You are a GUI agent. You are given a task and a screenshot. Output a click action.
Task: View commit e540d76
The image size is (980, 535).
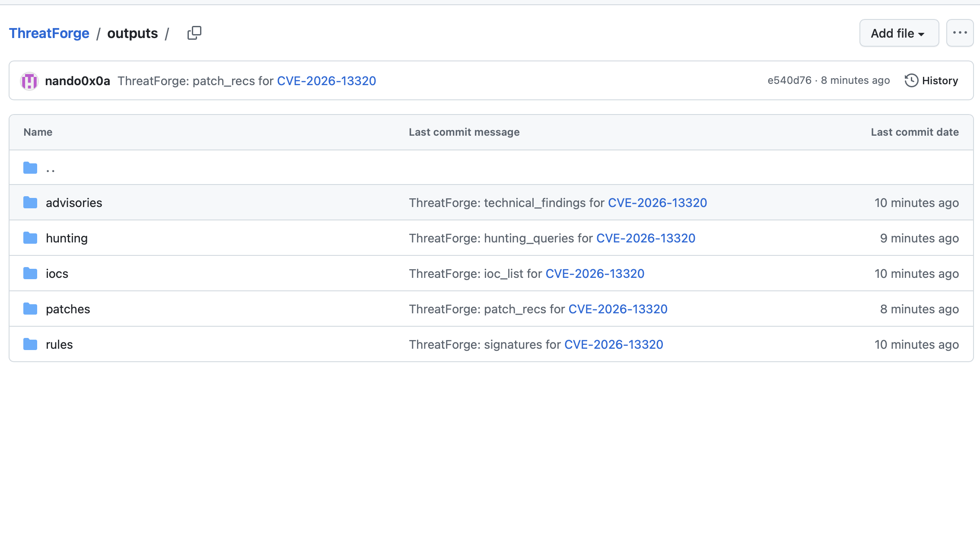(x=789, y=80)
